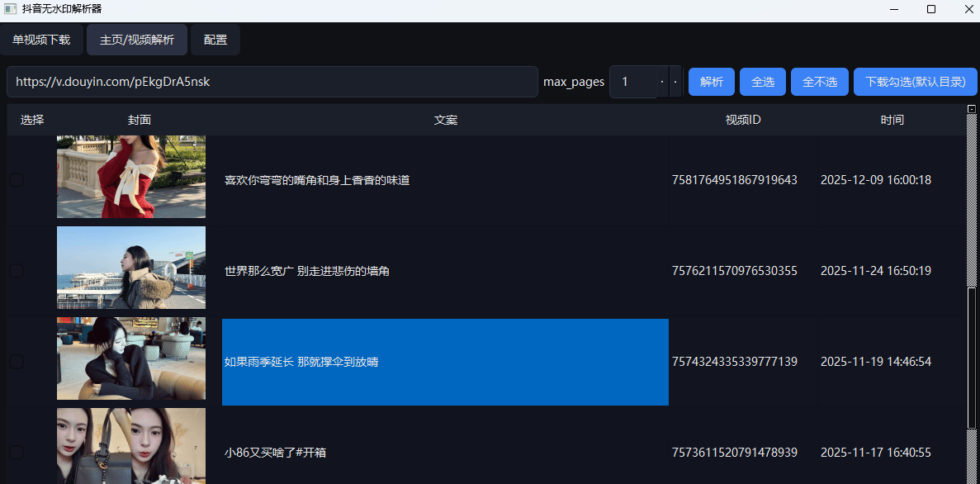The height and width of the screenshot is (484, 980).
Task: Click the max_pages value field
Action: (632, 82)
